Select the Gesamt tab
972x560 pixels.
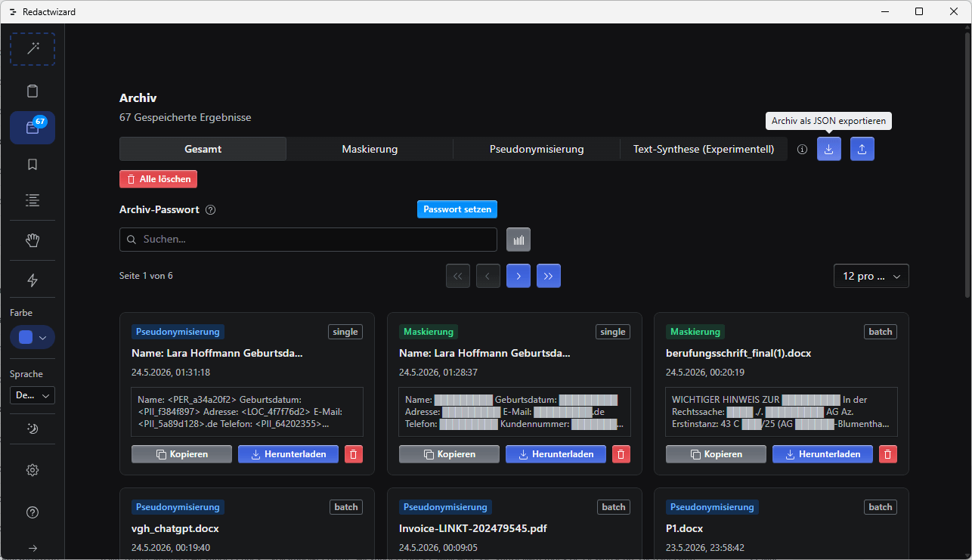(203, 149)
